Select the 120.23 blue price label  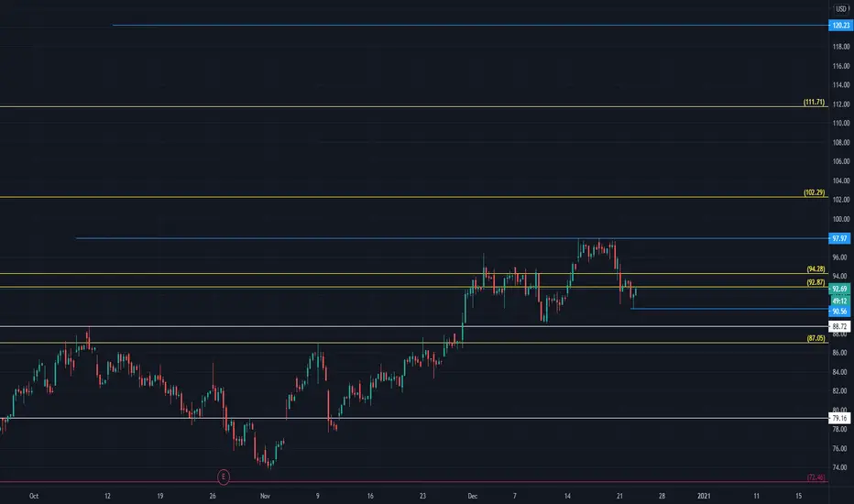coord(840,26)
